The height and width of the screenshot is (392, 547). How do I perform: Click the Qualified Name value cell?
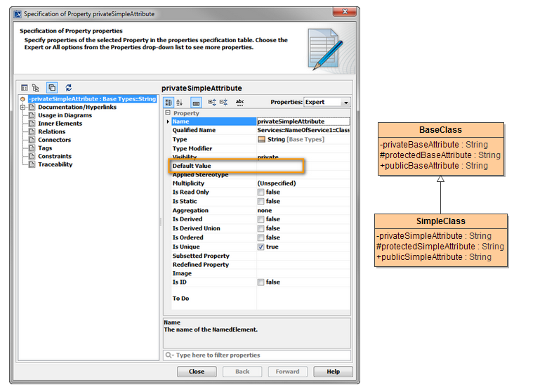[303, 130]
